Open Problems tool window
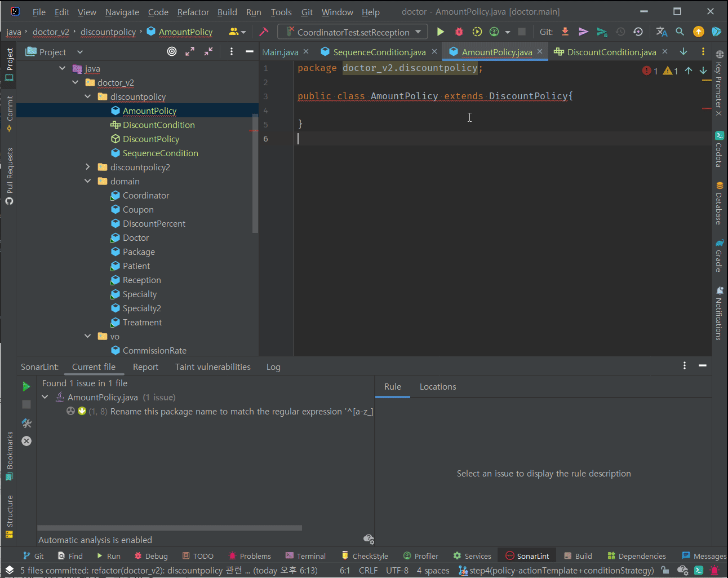The height and width of the screenshot is (578, 728). click(x=250, y=556)
